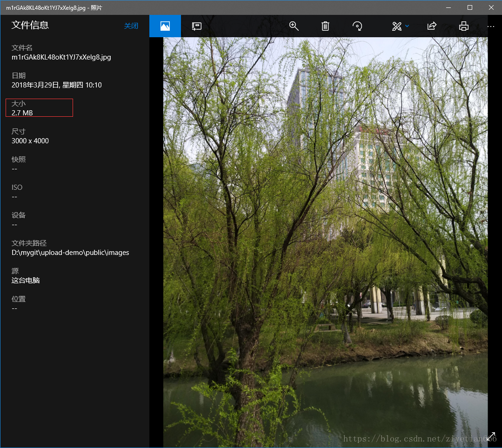The image size is (502, 448).
Task: Print the photo with printer icon
Action: point(463,26)
